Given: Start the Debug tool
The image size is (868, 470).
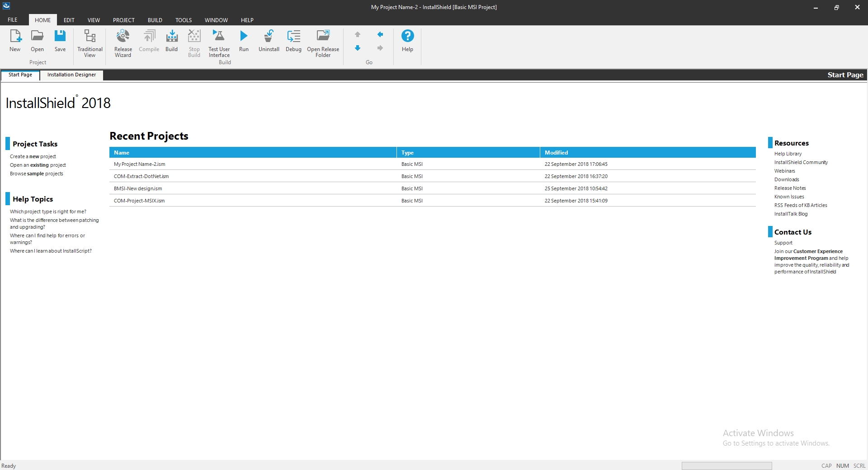Looking at the screenshot, I should coord(294,41).
